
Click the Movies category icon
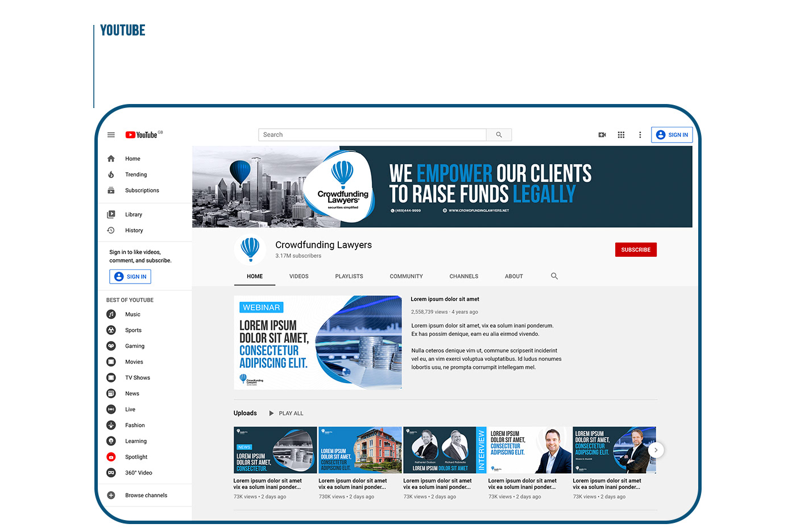coord(111,362)
